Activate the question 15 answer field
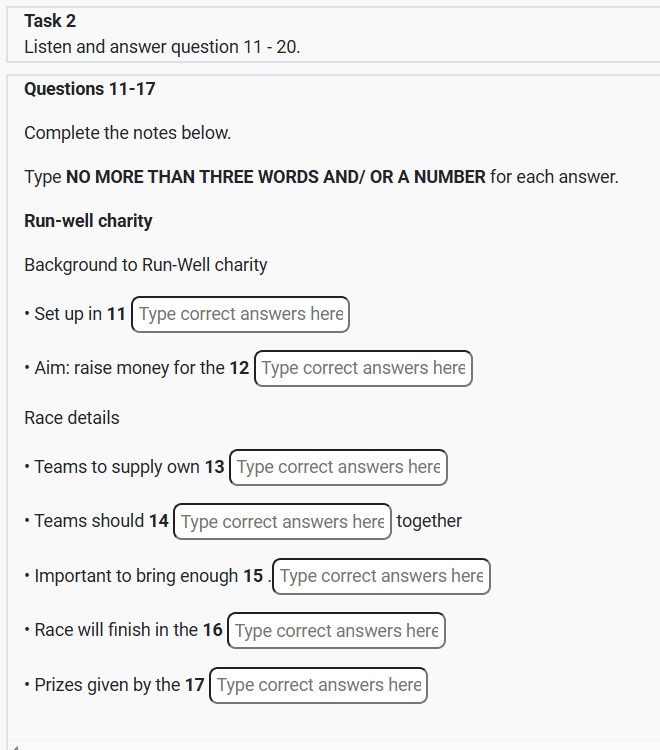Image resolution: width=660 pixels, height=750 pixels. (381, 576)
